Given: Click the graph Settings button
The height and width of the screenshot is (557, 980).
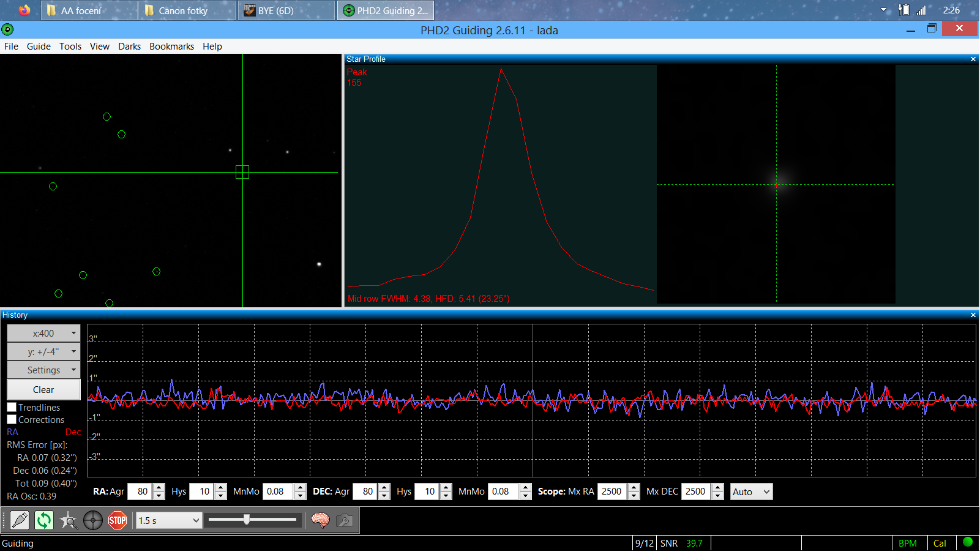Looking at the screenshot, I should 43,370.
